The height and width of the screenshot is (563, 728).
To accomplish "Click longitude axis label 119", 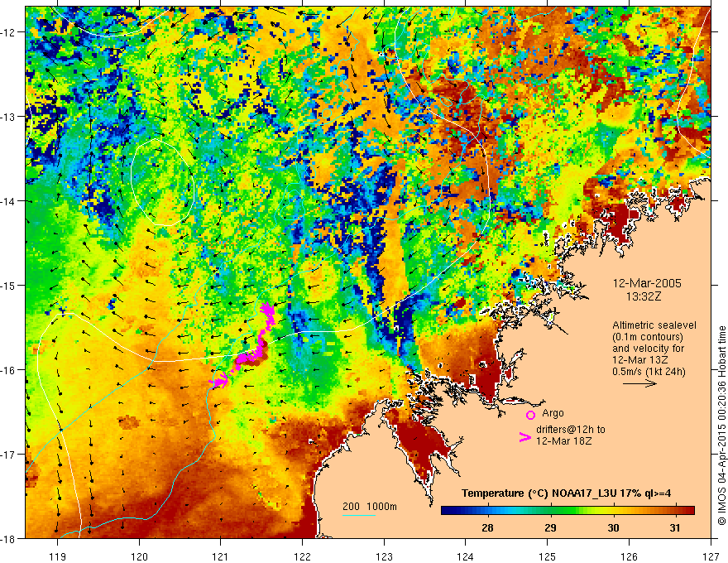I will pyautogui.click(x=58, y=557).
